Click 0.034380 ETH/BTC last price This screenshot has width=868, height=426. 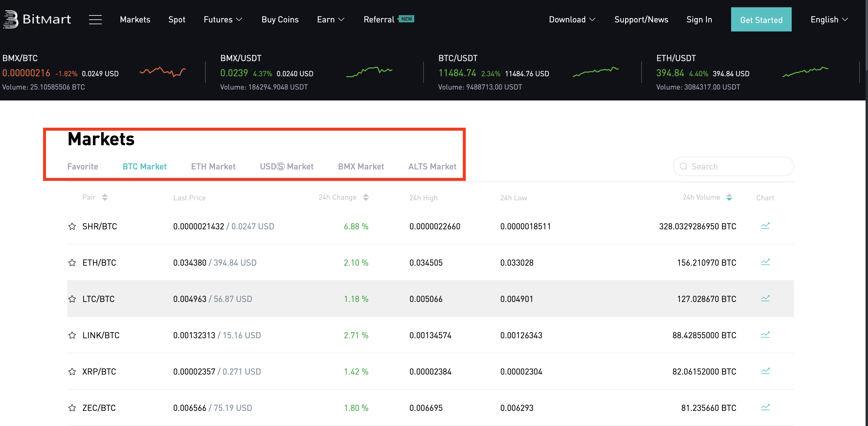(190, 263)
